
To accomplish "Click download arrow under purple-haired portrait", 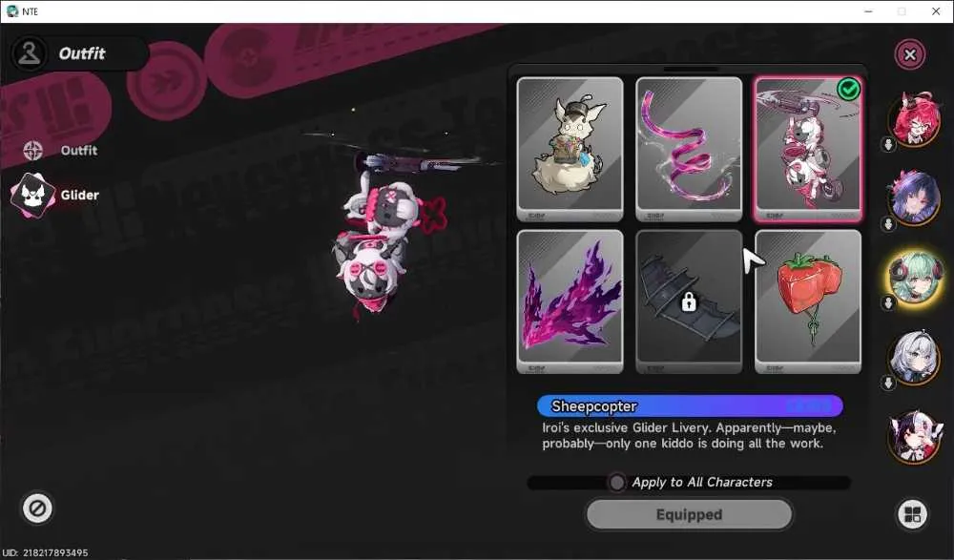I will [x=888, y=224].
